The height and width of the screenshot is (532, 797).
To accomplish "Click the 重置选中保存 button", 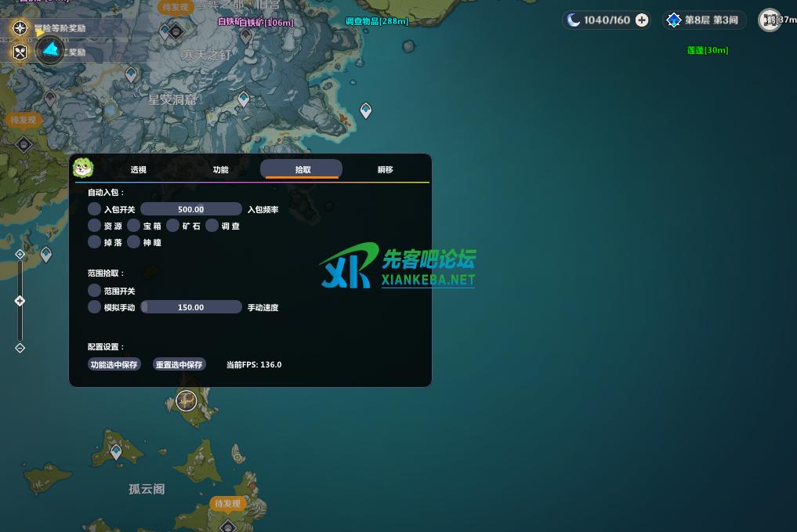I will pos(179,364).
